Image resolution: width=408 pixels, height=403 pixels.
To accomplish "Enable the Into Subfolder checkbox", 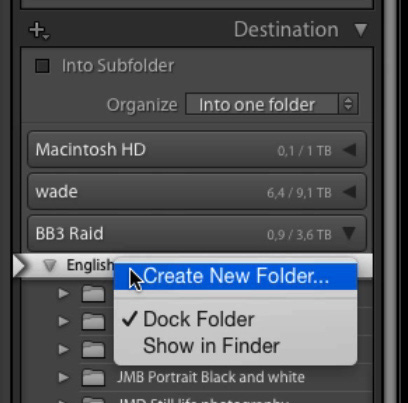I will [x=42, y=66].
